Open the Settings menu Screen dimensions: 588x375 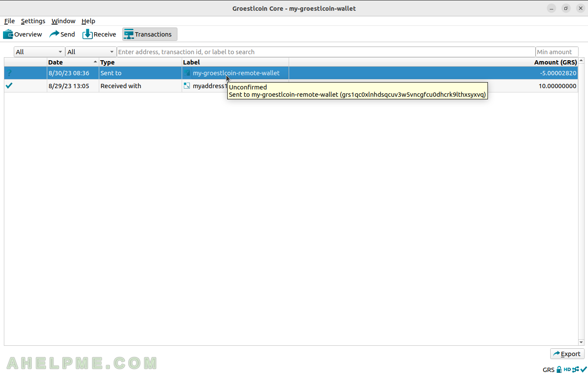[x=33, y=21]
